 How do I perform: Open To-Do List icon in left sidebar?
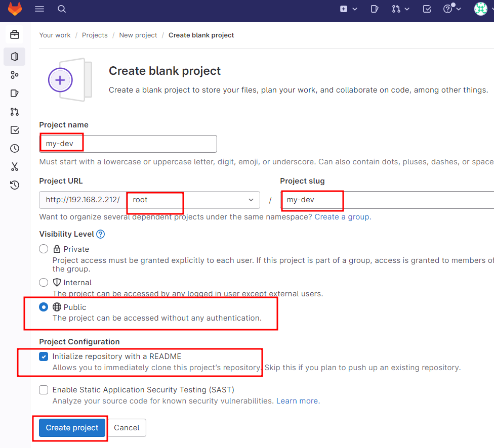tap(15, 130)
